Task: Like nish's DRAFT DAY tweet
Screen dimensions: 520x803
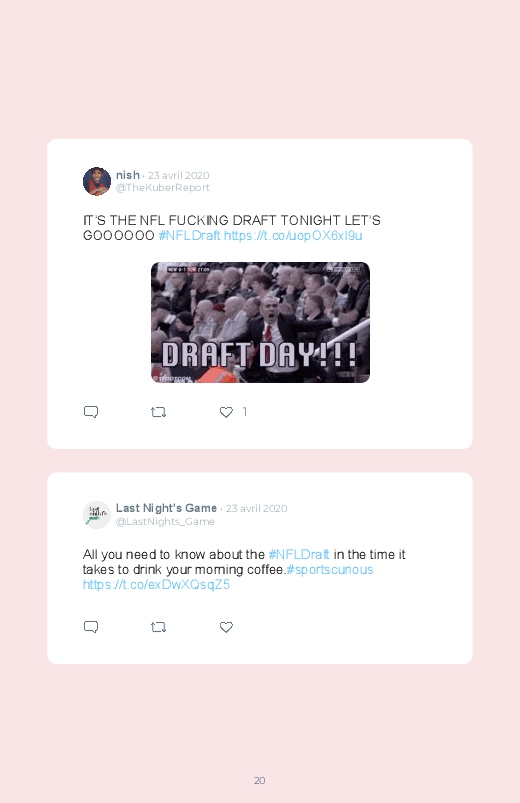Action: [226, 412]
